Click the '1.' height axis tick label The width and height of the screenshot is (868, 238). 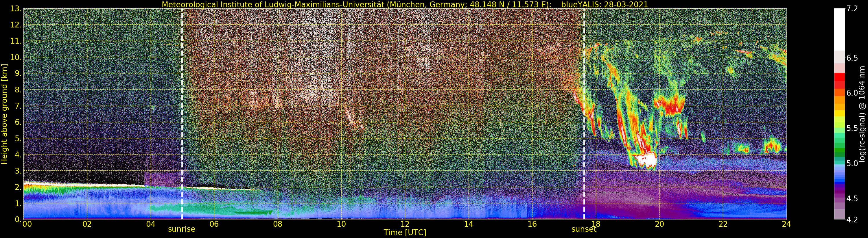click(18, 203)
